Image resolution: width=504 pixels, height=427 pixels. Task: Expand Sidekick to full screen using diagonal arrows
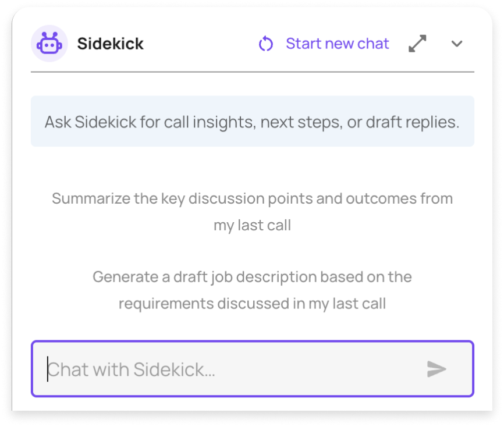point(418,43)
